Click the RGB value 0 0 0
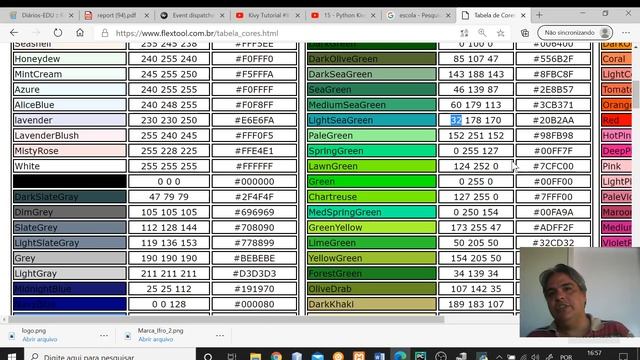Viewport: 640px width, 360px height. (169, 182)
